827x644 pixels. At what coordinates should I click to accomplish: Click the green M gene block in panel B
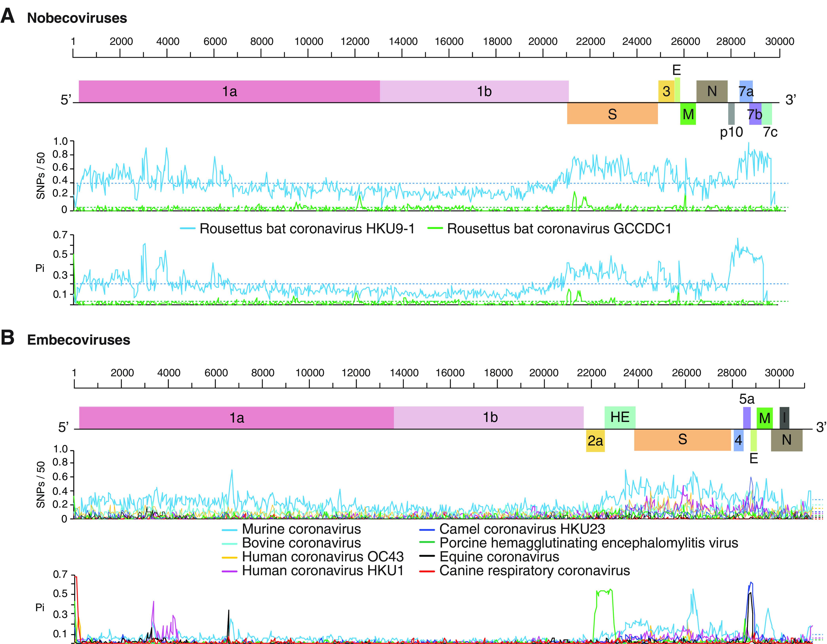[x=764, y=418]
